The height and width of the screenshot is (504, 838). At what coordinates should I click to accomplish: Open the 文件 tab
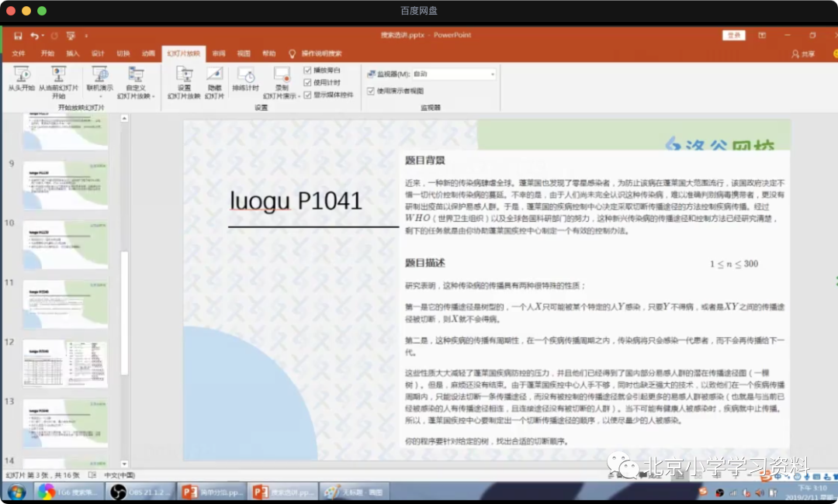(18, 54)
